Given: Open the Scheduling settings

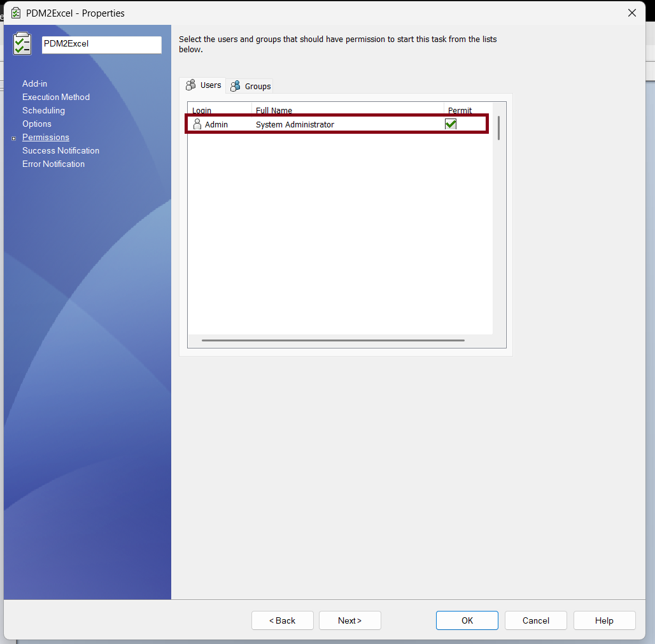Looking at the screenshot, I should tap(43, 110).
